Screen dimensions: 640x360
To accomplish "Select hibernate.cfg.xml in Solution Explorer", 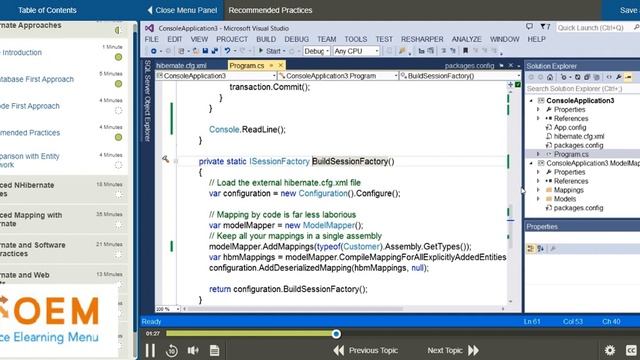I will point(578,136).
